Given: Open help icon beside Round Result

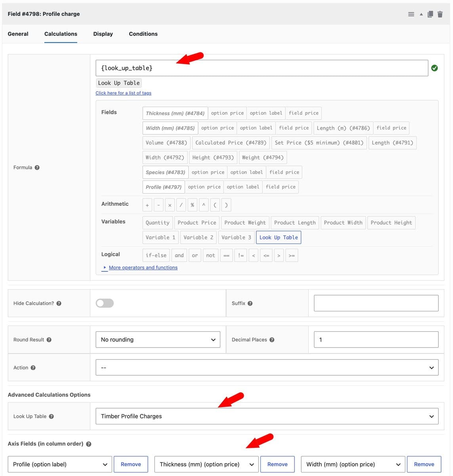Looking at the screenshot, I should pyautogui.click(x=49, y=340).
